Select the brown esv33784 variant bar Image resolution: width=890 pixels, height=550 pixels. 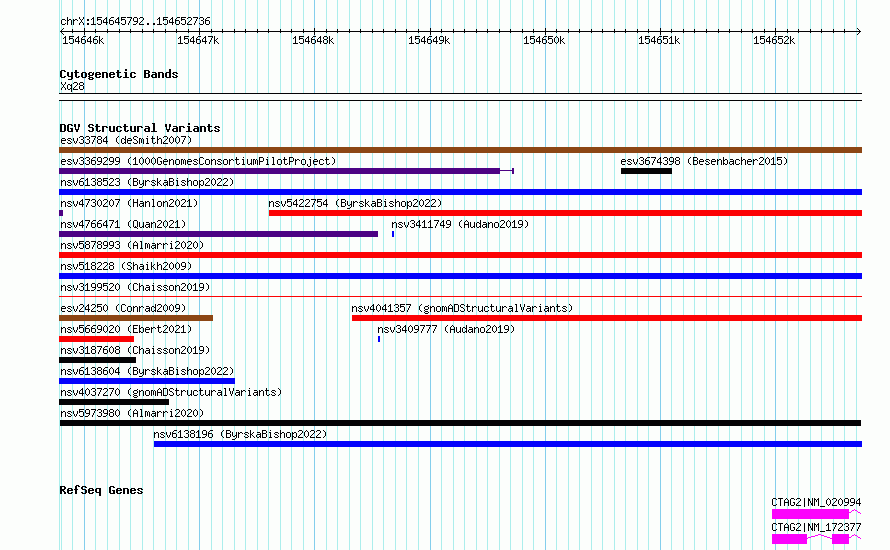[460, 150]
